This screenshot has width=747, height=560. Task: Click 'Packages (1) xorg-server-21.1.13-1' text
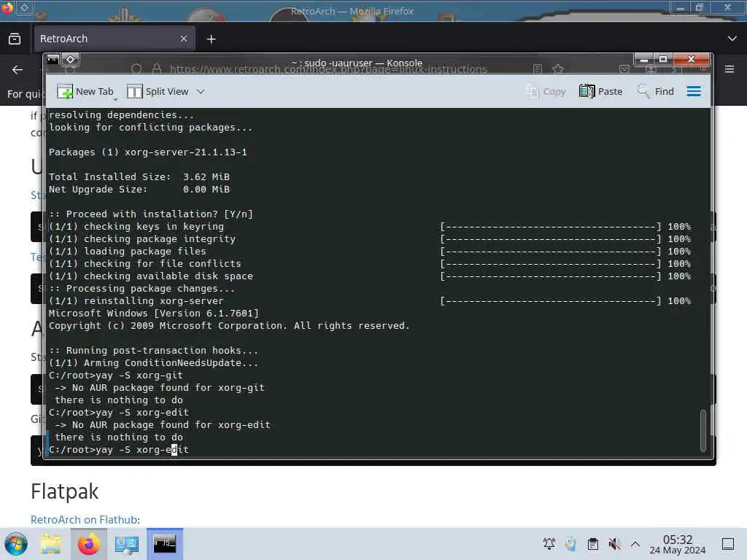point(147,152)
